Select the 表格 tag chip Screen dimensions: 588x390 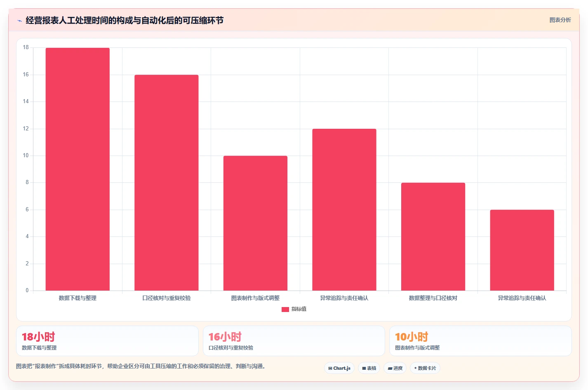(x=369, y=368)
